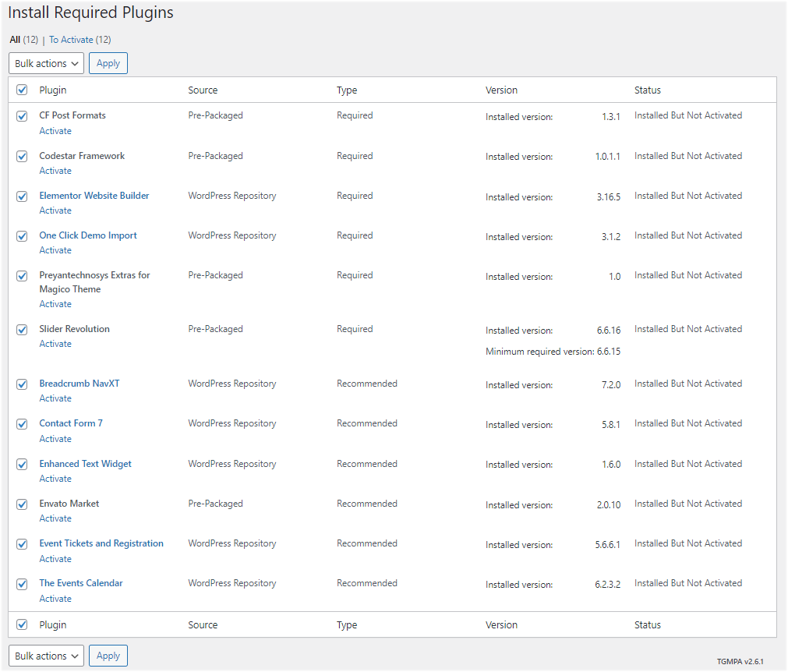Toggle the select-all checkbox in table header
This screenshot has height=672, width=788.
(x=22, y=90)
